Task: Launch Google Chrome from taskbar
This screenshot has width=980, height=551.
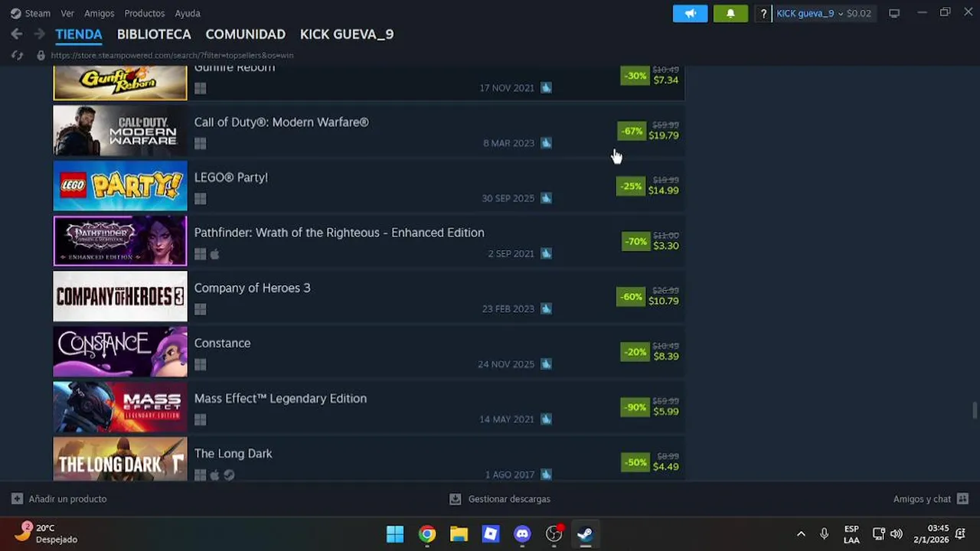Action: 427,534
